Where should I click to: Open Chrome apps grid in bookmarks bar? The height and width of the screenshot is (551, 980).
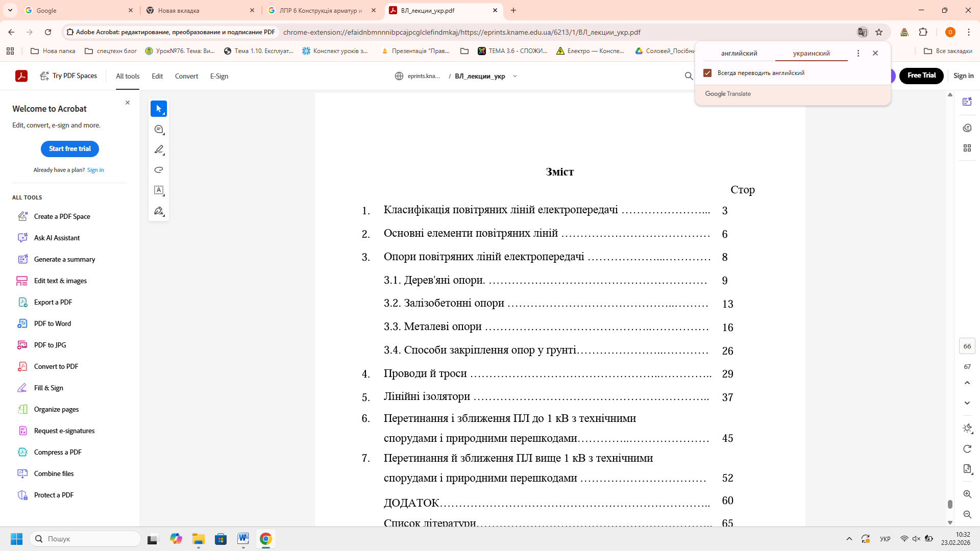click(x=10, y=51)
